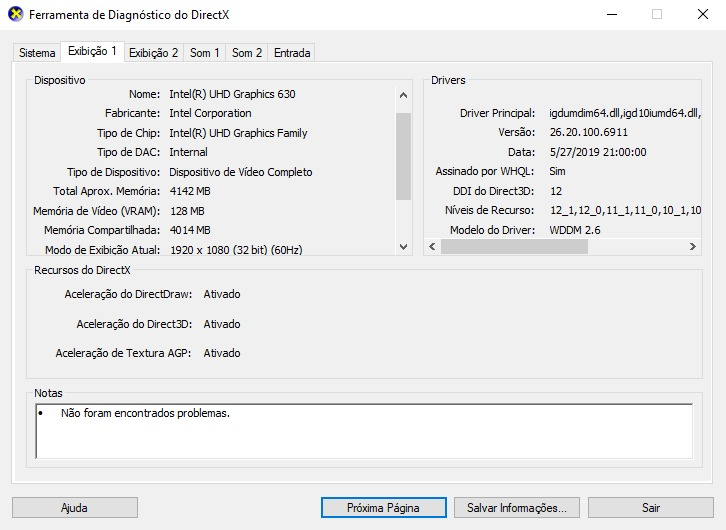Click the 'Driver Principal:' label
The width and height of the screenshot is (726, 530).
coord(497,113)
